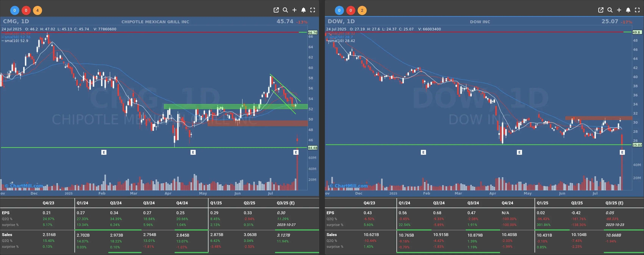Click the sma(10) 28.42 legend on DOW chart
This screenshot has width=644, height=255.
click(x=341, y=41)
